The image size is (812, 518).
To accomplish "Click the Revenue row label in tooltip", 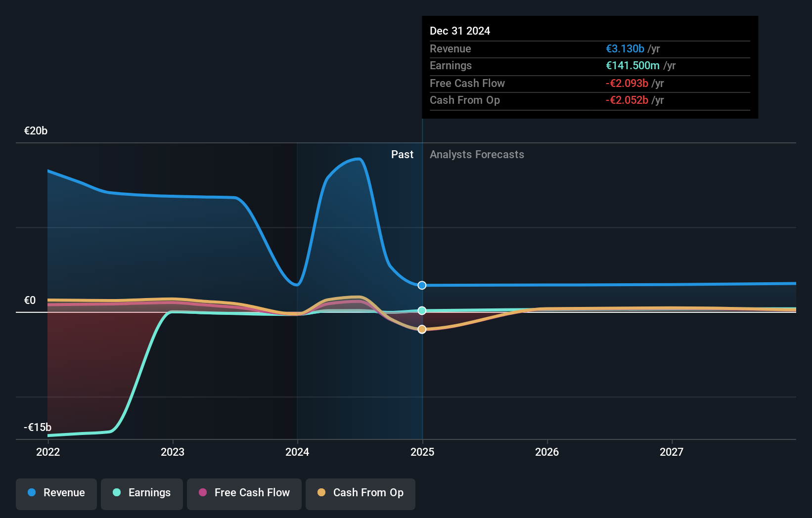I will pyautogui.click(x=451, y=48).
